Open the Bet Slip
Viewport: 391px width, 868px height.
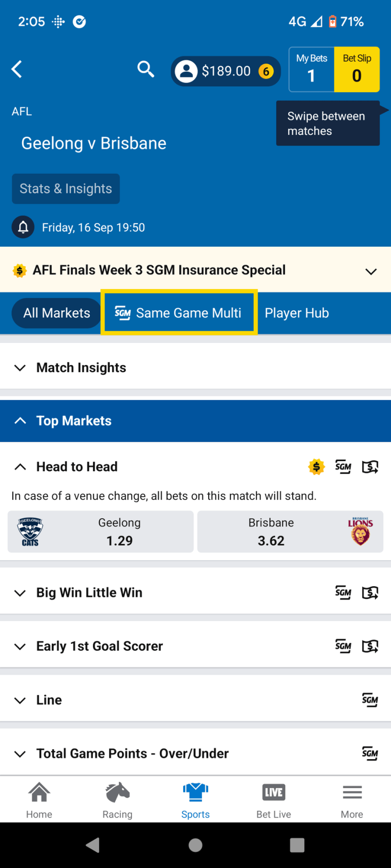pos(357,69)
